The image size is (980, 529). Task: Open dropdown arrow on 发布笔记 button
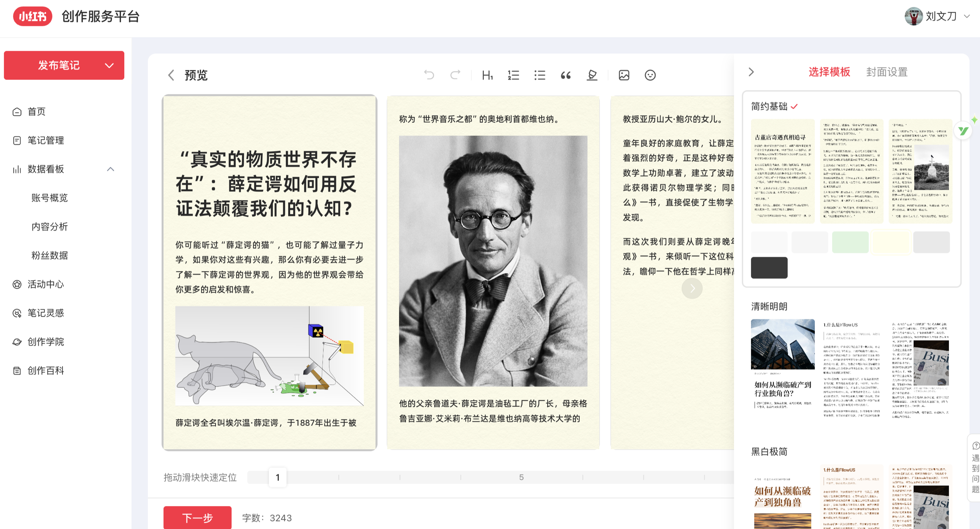109,65
